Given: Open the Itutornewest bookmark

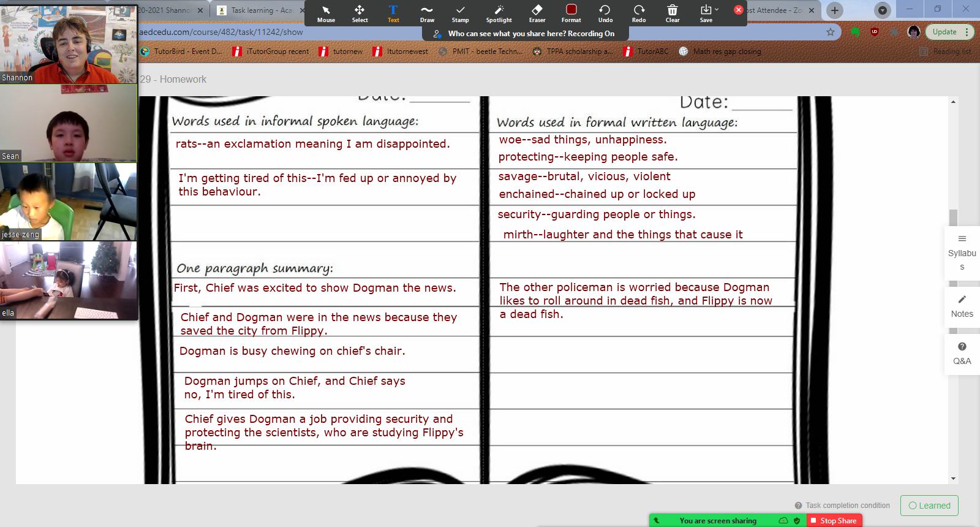Looking at the screenshot, I should pyautogui.click(x=401, y=51).
